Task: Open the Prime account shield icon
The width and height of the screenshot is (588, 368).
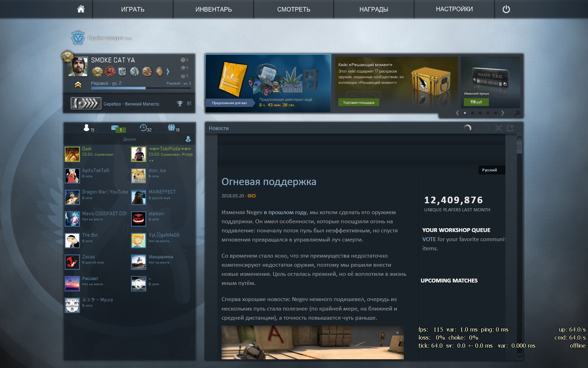Action: 78,38
